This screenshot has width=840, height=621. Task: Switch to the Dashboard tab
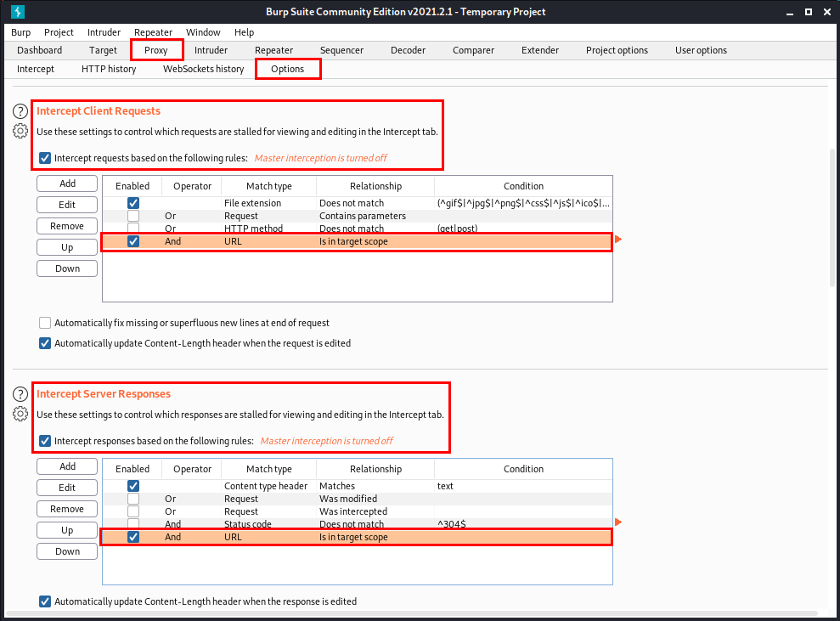[x=40, y=50]
